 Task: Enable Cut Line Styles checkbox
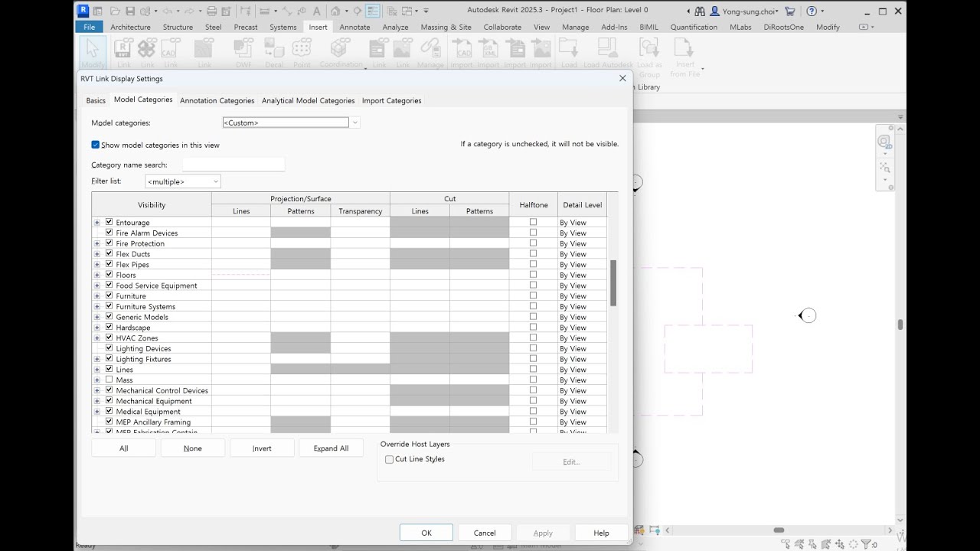click(389, 459)
